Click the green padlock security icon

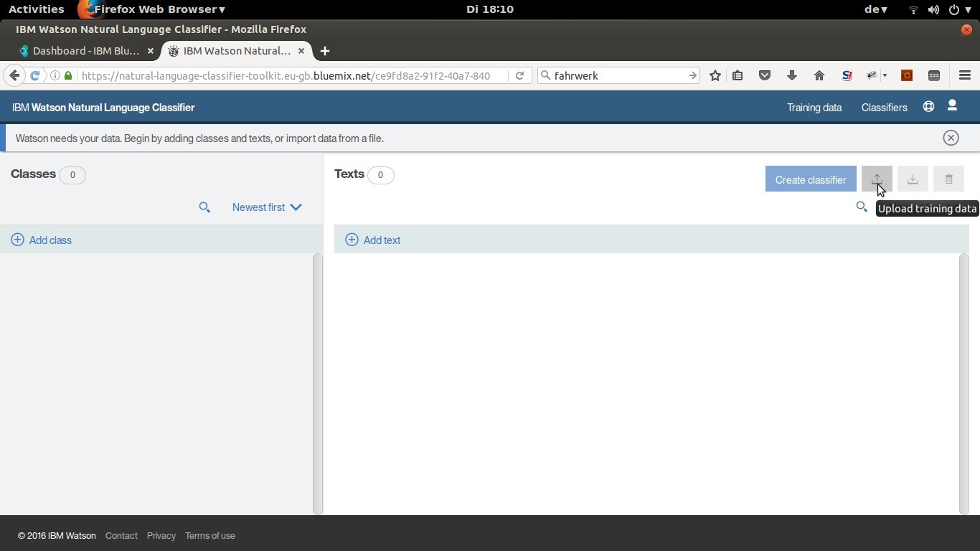coord(68,75)
